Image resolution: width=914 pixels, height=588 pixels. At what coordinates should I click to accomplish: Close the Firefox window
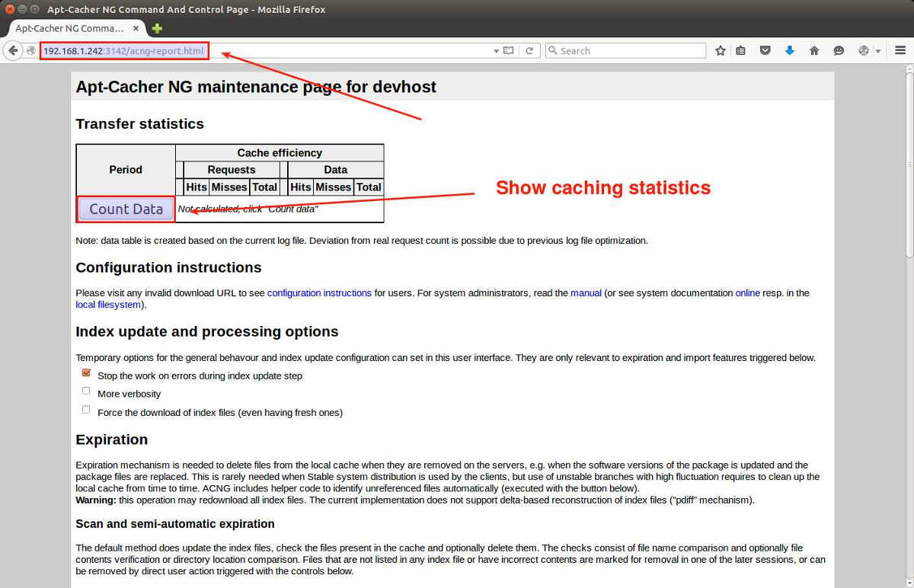(x=10, y=9)
